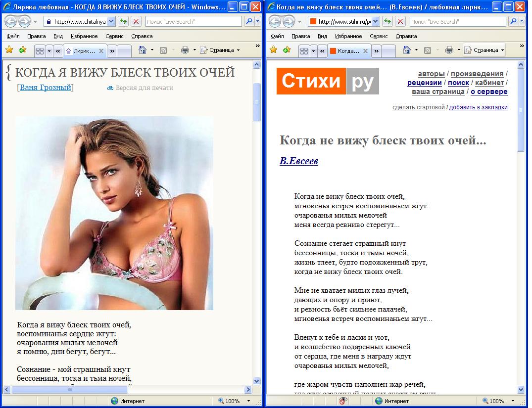Image resolution: width=532 pixels, height=408 pixels.
Task: Follow the В.Евсеев author link
Action: [298, 161]
